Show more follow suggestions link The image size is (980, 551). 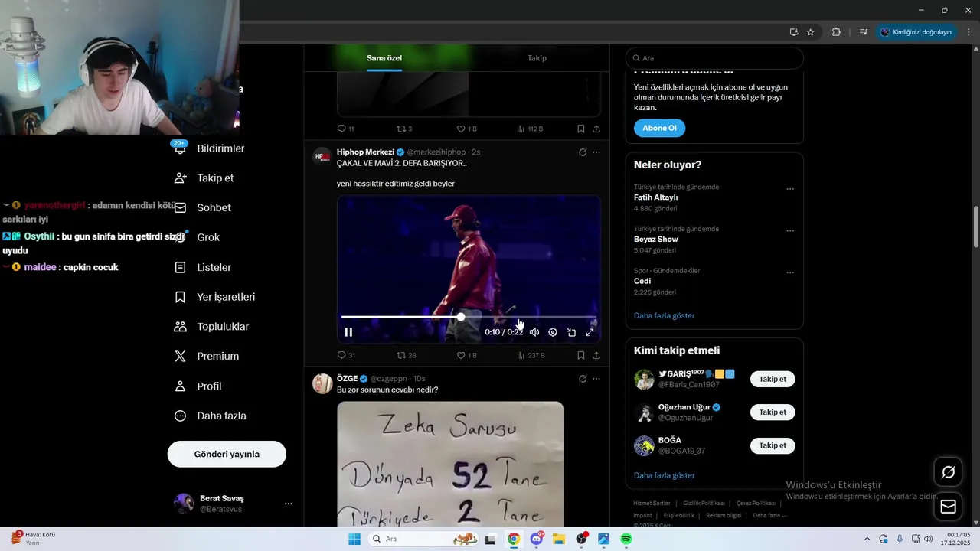pyautogui.click(x=664, y=475)
